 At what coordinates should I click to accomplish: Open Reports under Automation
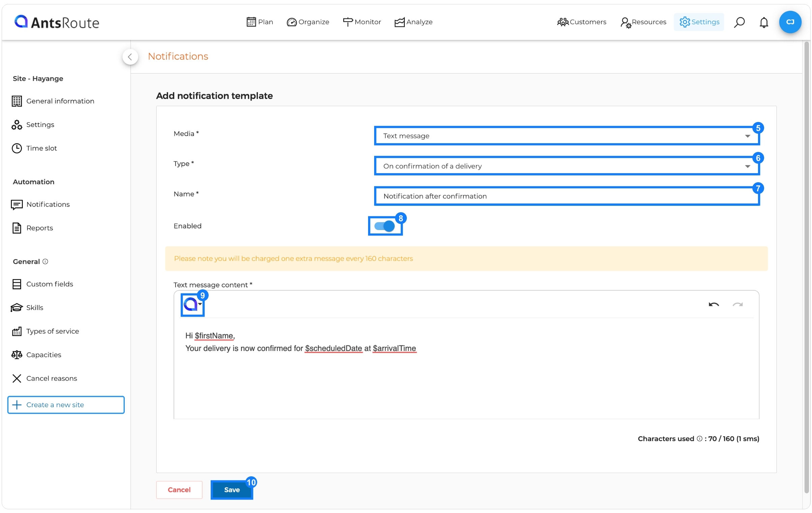tap(32, 228)
